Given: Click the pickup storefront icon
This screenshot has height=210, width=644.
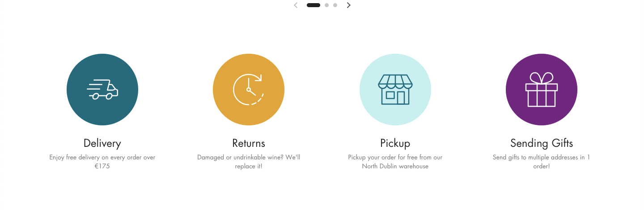Looking at the screenshot, I should (x=395, y=90).
